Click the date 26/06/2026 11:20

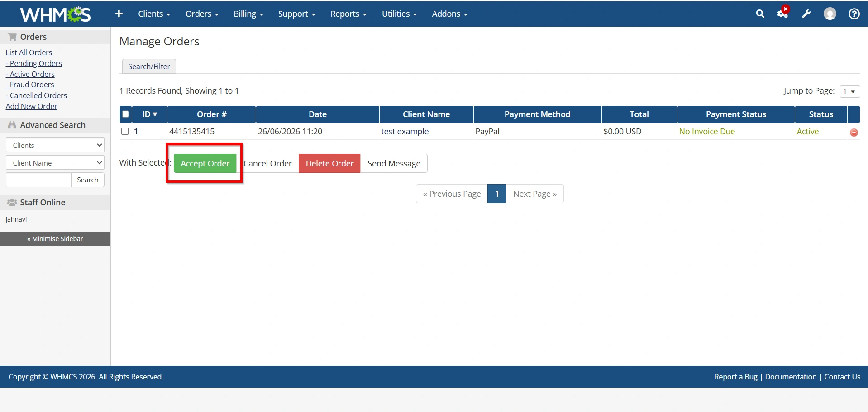tap(290, 132)
